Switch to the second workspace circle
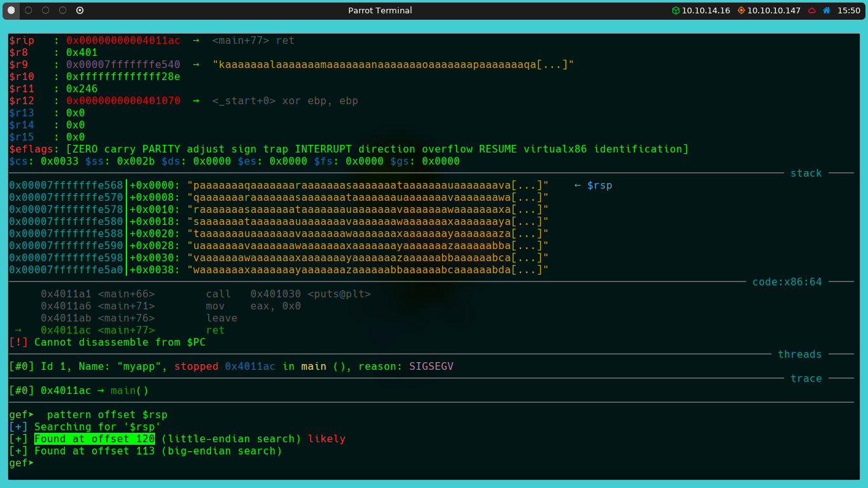The width and height of the screenshot is (868, 488). click(x=29, y=10)
